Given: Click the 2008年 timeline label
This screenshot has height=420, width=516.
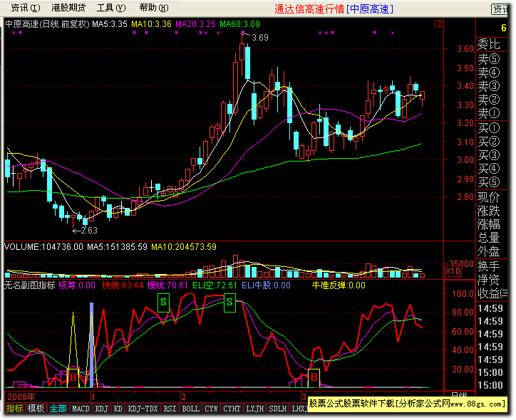Looking at the screenshot, I should 21,397.
